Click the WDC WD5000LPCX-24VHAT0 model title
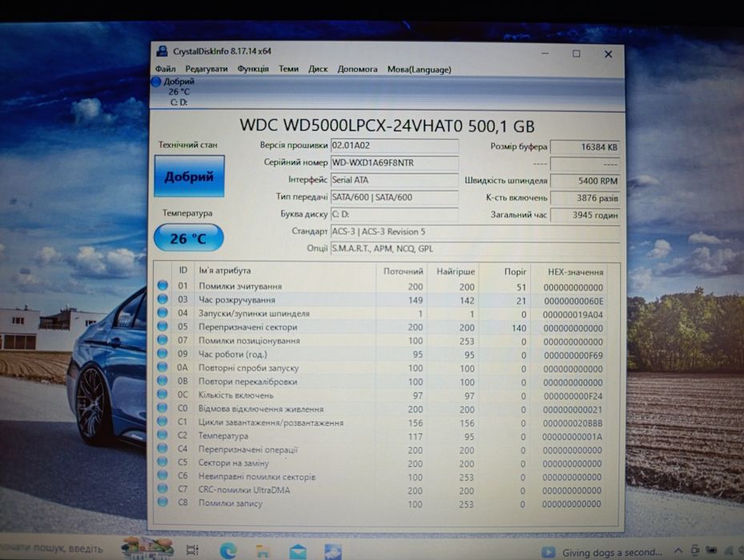The height and width of the screenshot is (560, 744). pos(387,126)
